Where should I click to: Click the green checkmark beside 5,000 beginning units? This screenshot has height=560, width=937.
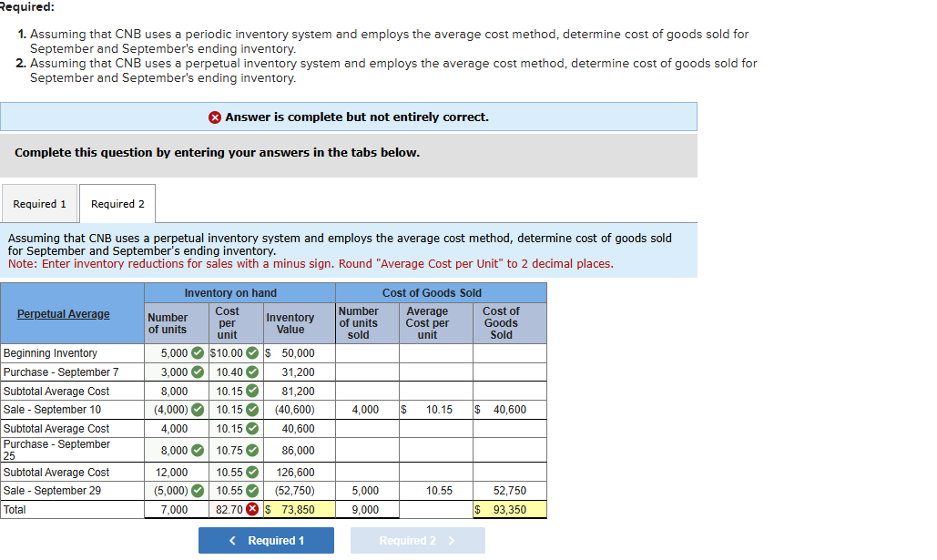coord(198,353)
